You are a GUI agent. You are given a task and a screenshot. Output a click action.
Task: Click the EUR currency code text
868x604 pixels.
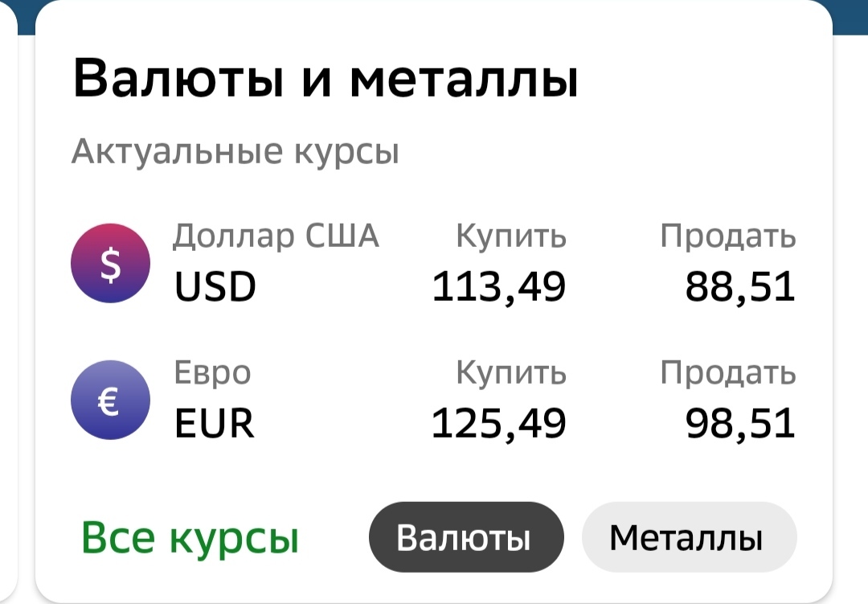214,424
